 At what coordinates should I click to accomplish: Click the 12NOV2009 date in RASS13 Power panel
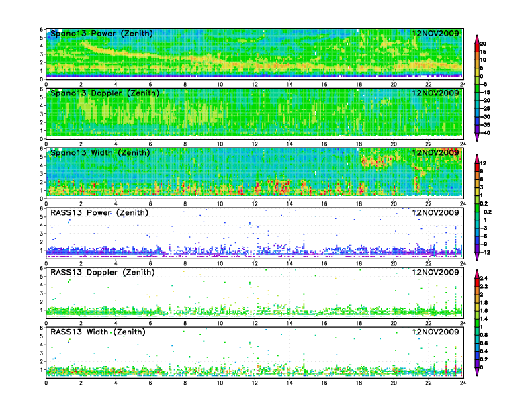[x=435, y=213]
